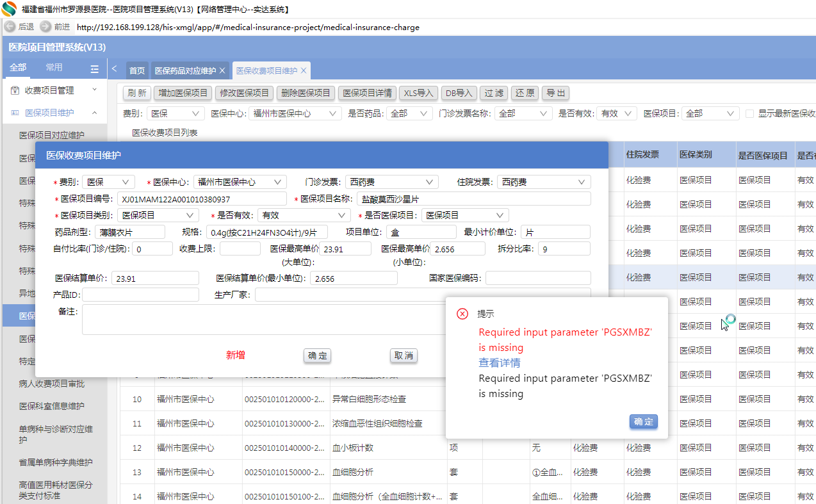Click 取消 in the maintenance dialog
This screenshot has width=816, height=504.
point(404,355)
